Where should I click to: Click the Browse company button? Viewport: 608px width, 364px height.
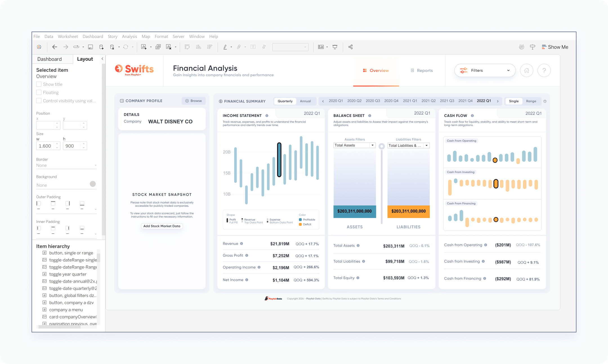[194, 101]
